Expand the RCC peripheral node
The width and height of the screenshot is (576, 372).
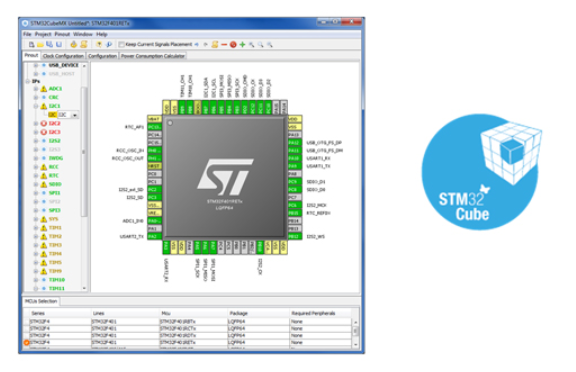click(x=36, y=167)
